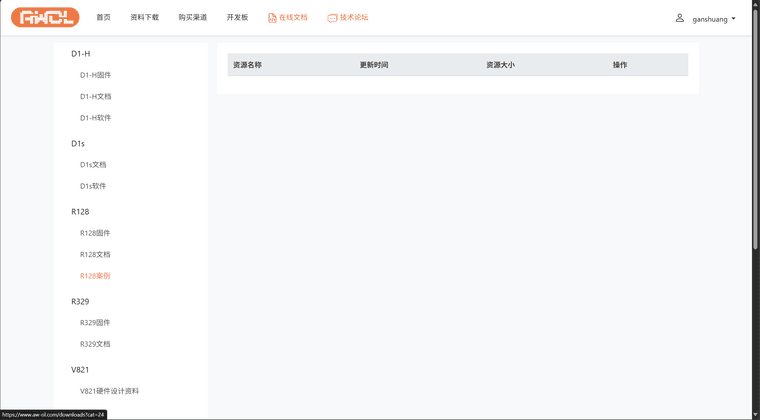The image size is (760, 420).
Task: Go to 首页 home page
Action: (x=103, y=17)
